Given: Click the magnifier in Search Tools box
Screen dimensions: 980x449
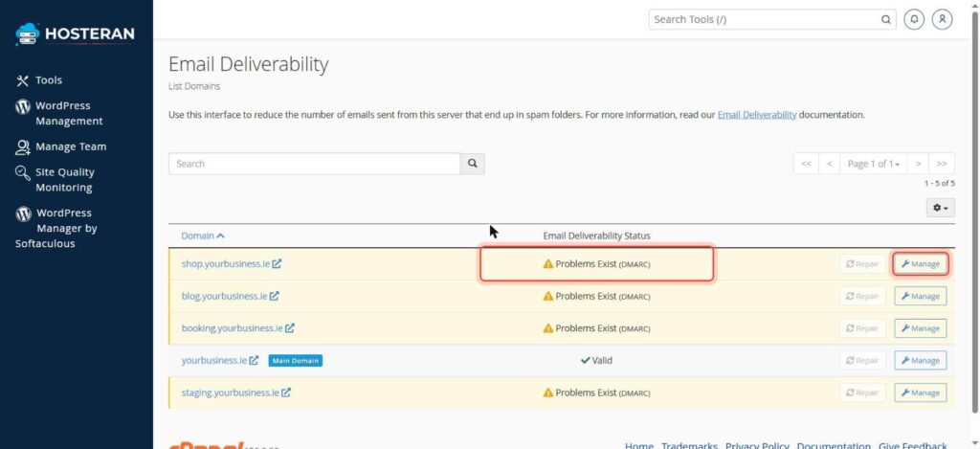Looking at the screenshot, I should point(885,19).
